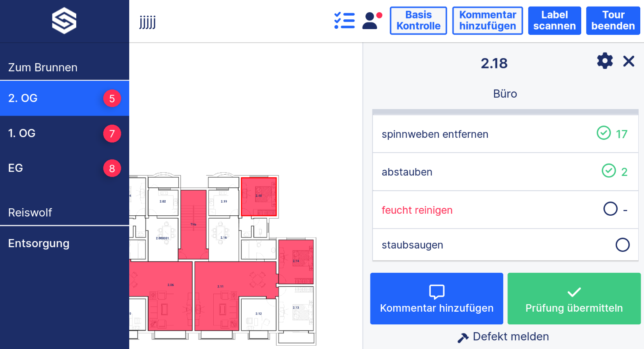Toggle the spinnweben entfernen check circle
Screen dimensions: 644x349
pyautogui.click(x=603, y=133)
